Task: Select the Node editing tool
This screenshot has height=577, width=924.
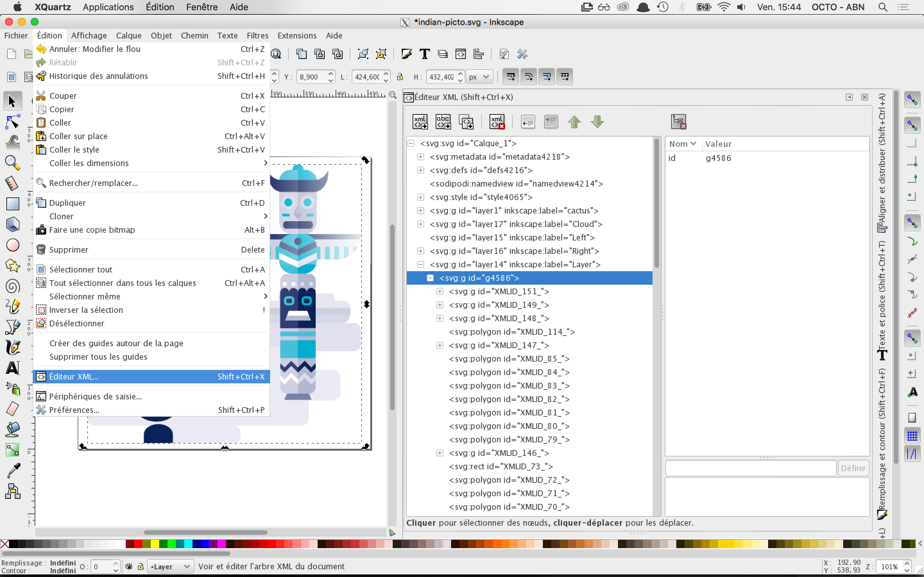Action: (13, 122)
